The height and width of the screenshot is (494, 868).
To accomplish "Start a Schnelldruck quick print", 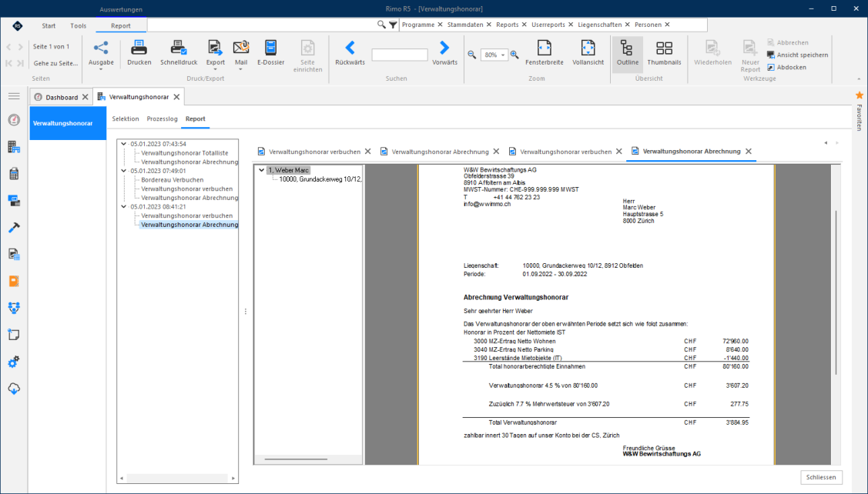I will 178,53.
